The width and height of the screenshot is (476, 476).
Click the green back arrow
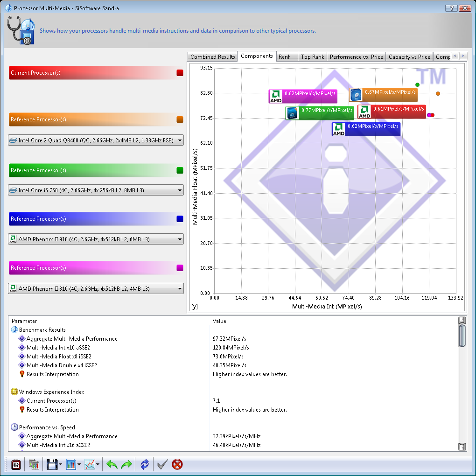(x=112, y=464)
